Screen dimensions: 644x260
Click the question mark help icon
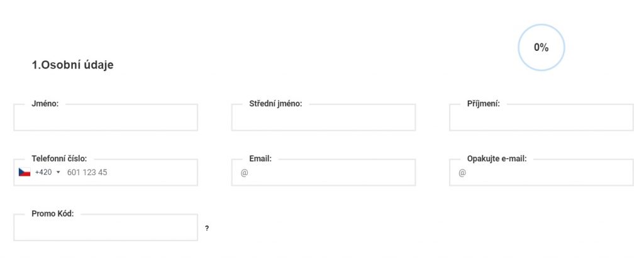(x=207, y=229)
